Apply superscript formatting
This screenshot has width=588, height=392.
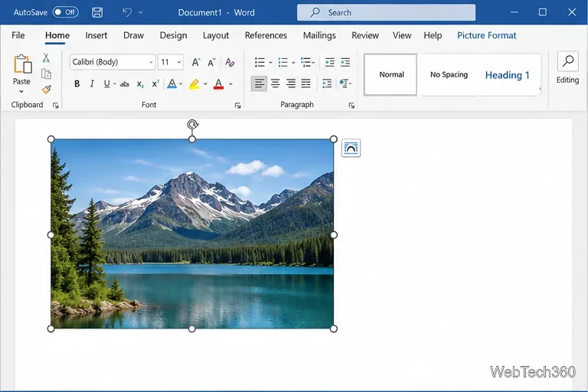pyautogui.click(x=155, y=83)
